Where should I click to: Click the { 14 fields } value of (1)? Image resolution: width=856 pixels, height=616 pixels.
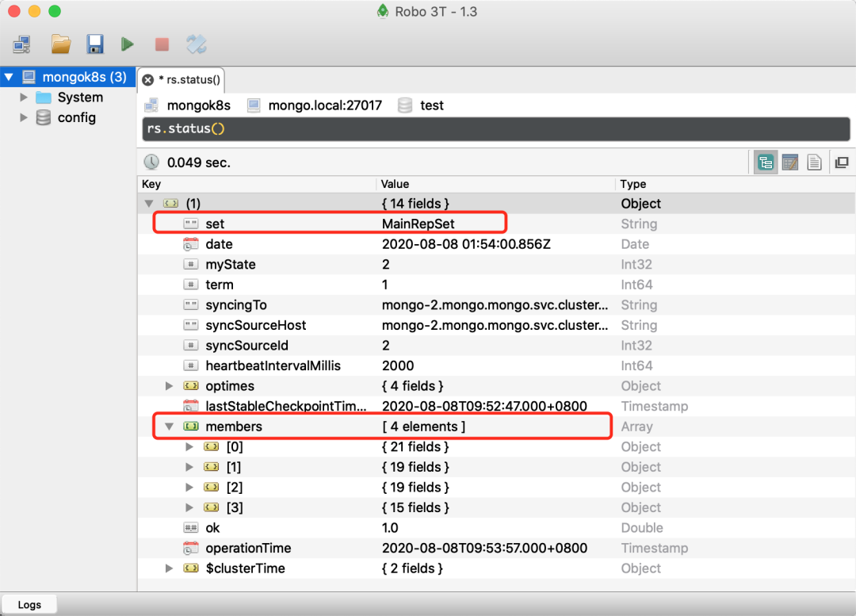[415, 204]
